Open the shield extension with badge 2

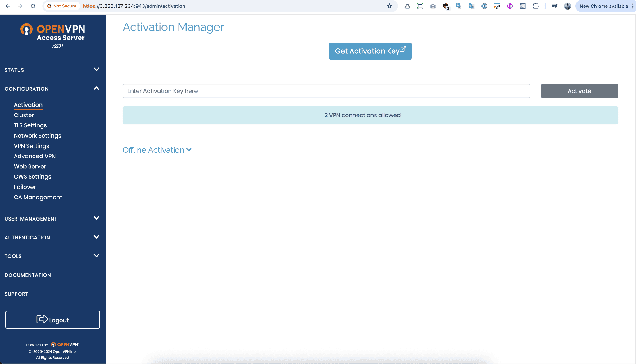[x=446, y=6]
